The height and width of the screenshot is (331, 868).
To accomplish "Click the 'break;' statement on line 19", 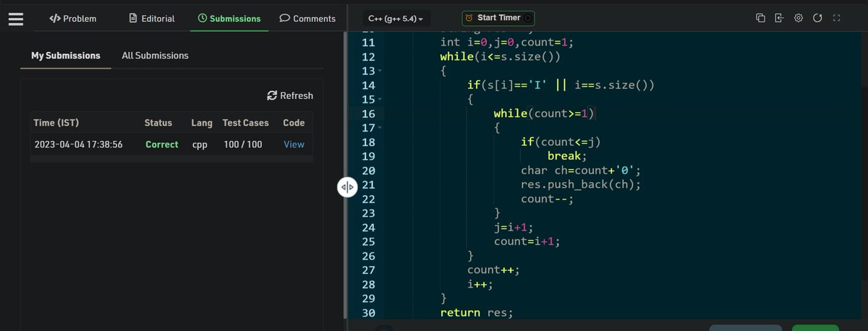I will [x=567, y=156].
